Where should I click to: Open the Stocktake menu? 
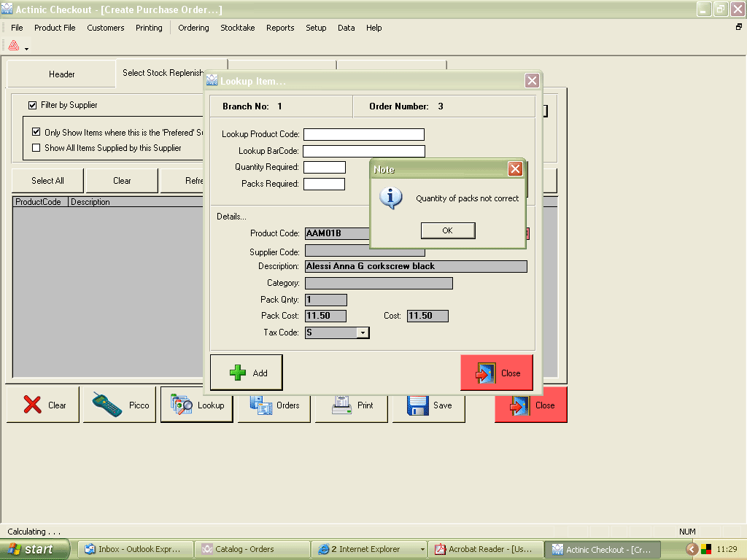coord(237,28)
